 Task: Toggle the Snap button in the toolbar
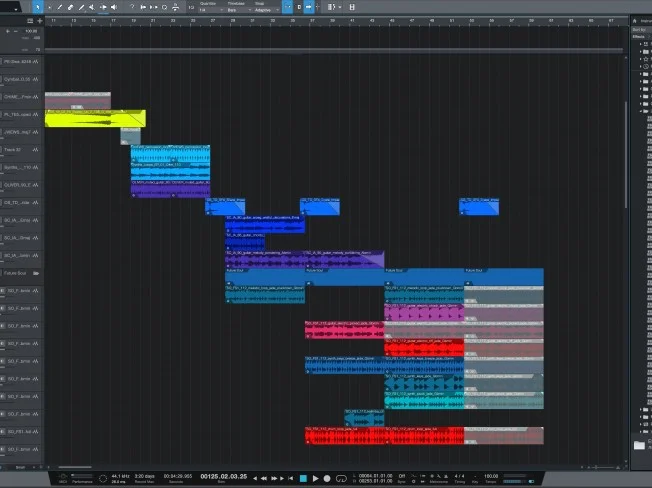tap(288, 7)
